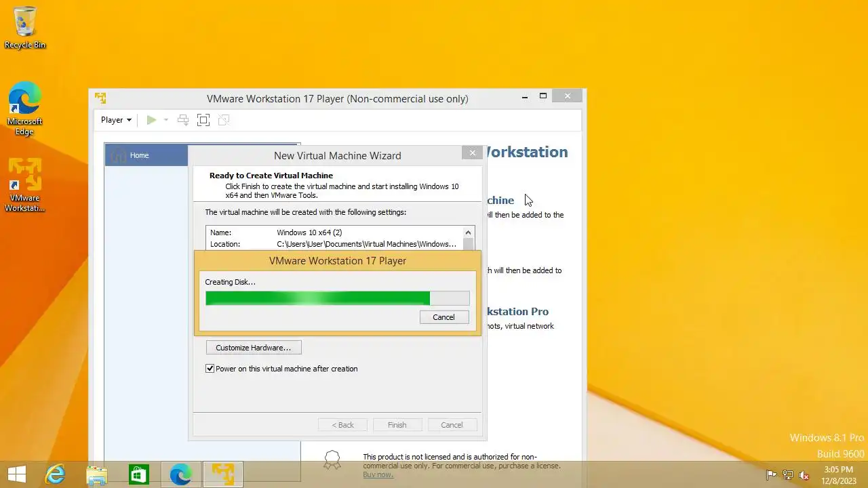Open Windows Store from taskbar
Viewport: 868px width, 488px height.
pos(139,474)
